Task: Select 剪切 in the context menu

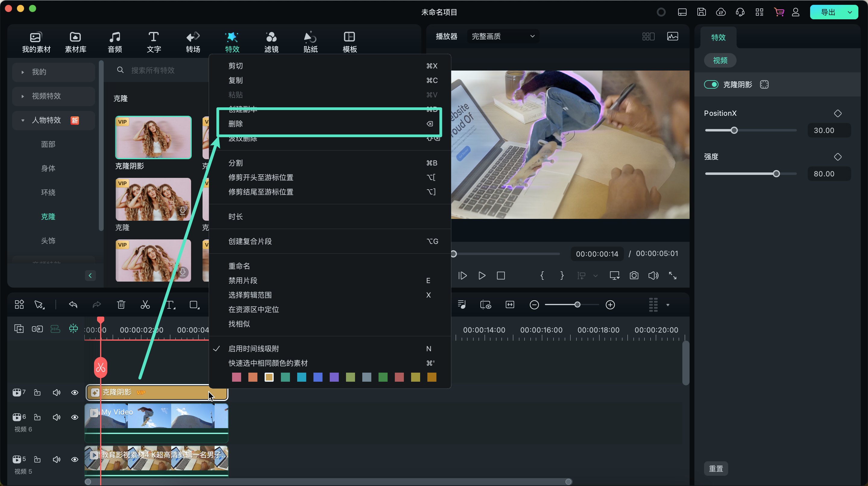Action: pyautogui.click(x=329, y=66)
